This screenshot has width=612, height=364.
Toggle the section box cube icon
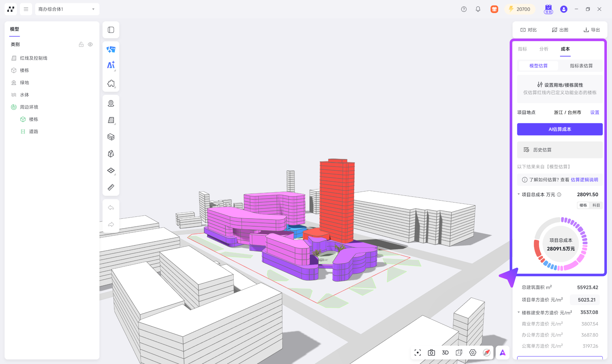(x=459, y=353)
